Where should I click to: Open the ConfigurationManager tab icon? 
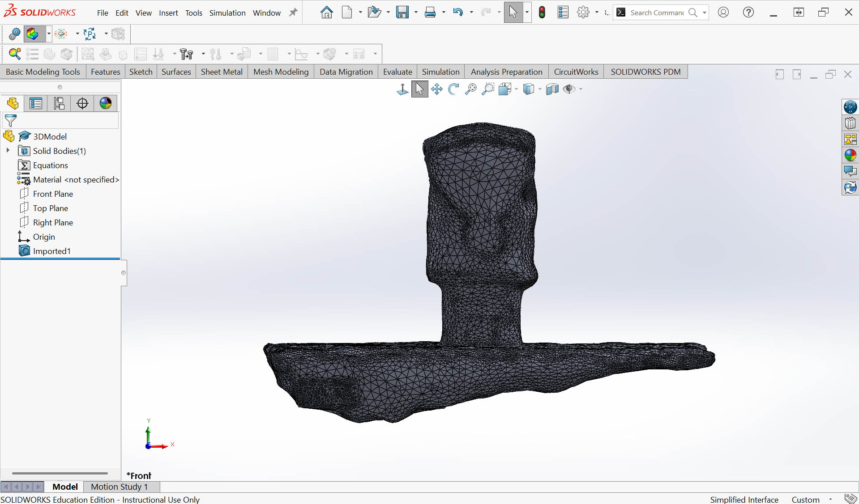tap(59, 103)
